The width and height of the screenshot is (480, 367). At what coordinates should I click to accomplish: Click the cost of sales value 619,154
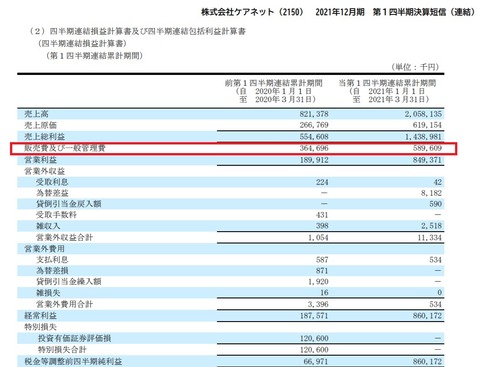[427, 125]
